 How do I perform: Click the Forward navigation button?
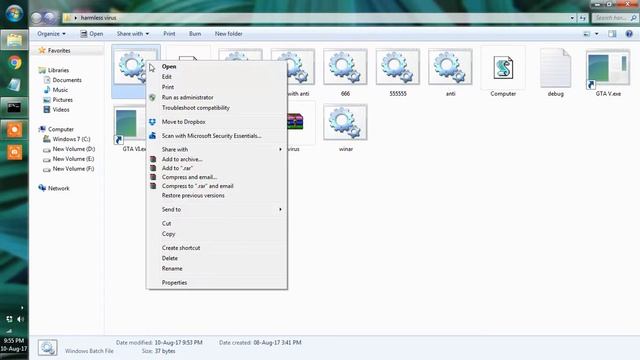[x=50, y=18]
